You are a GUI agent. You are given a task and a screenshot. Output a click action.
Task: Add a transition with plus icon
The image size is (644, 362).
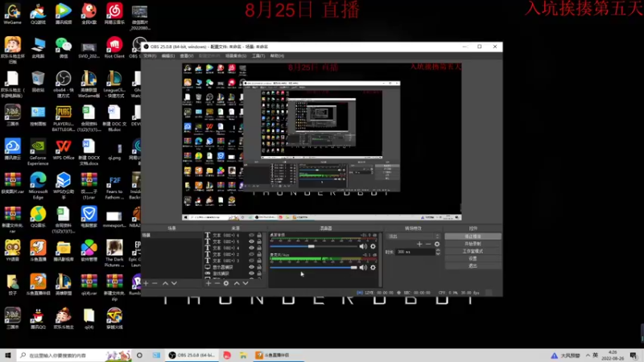(x=419, y=244)
